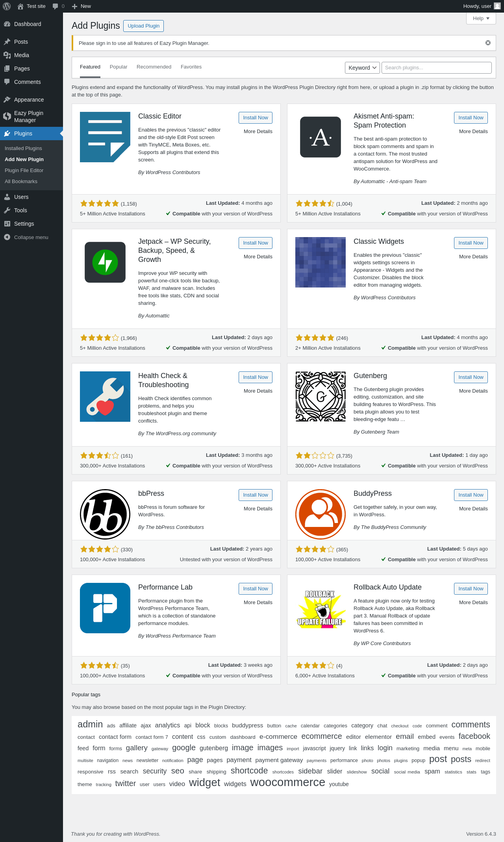This screenshot has width=504, height=842.
Task: Switch to the Popular tab
Action: click(119, 67)
